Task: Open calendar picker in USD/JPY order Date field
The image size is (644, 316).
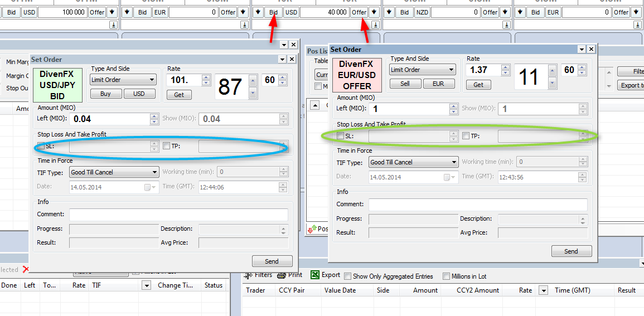Action: point(150,188)
